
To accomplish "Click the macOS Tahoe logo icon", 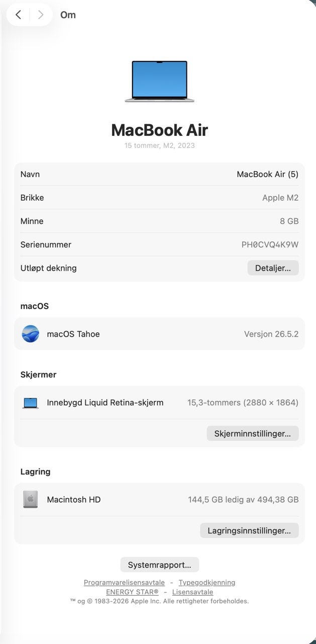I will (x=30, y=334).
